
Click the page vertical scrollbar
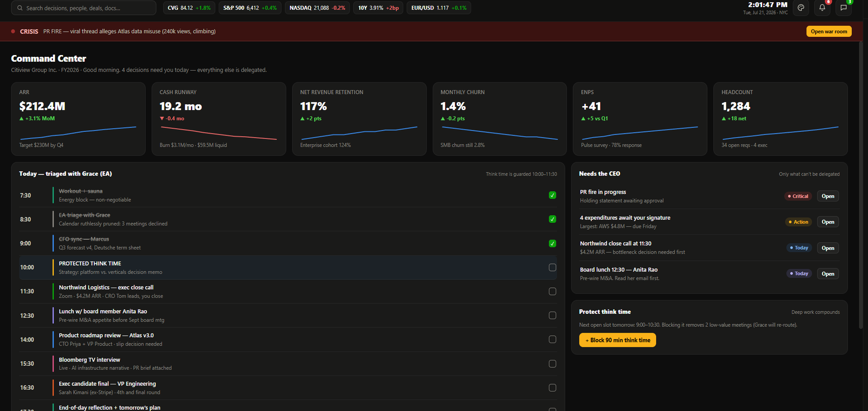861,184
